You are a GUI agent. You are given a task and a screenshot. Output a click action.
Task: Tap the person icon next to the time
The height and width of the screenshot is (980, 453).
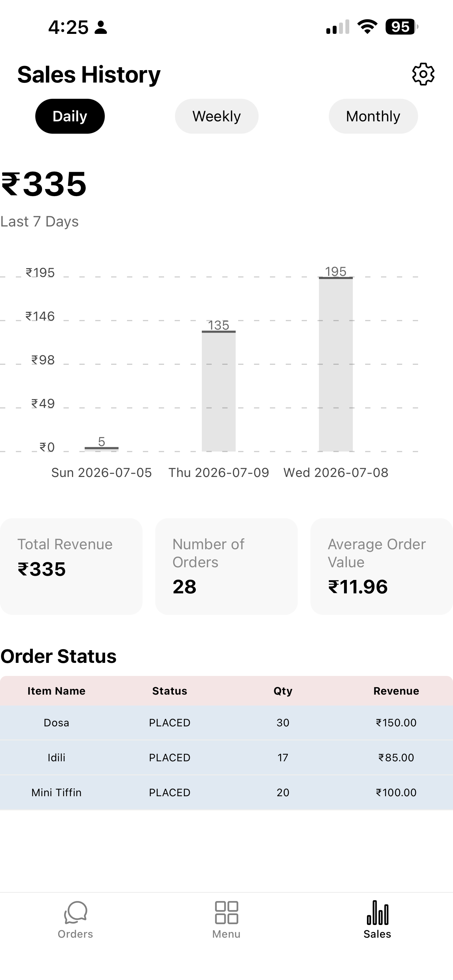click(x=101, y=28)
